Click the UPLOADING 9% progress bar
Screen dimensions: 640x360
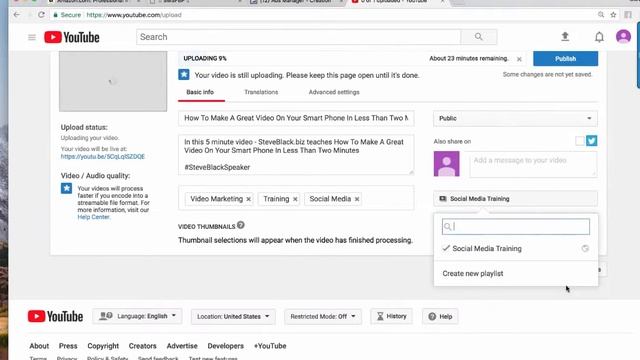351,59
